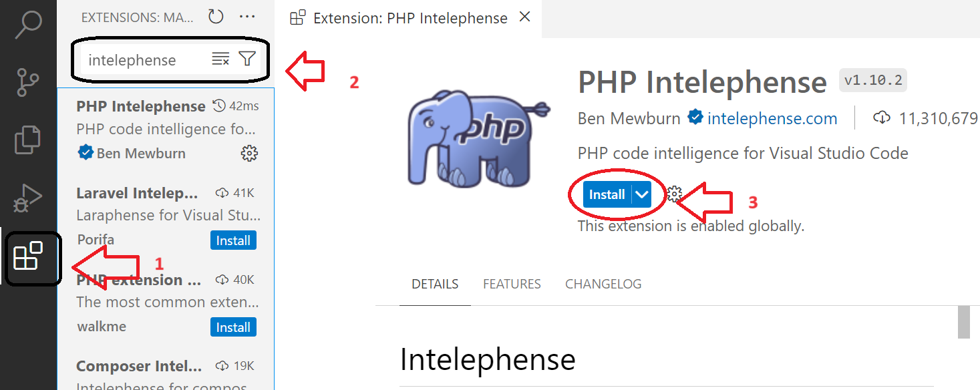Expand the Install button dropdown arrow
This screenshot has height=390, width=980.
coord(642,194)
